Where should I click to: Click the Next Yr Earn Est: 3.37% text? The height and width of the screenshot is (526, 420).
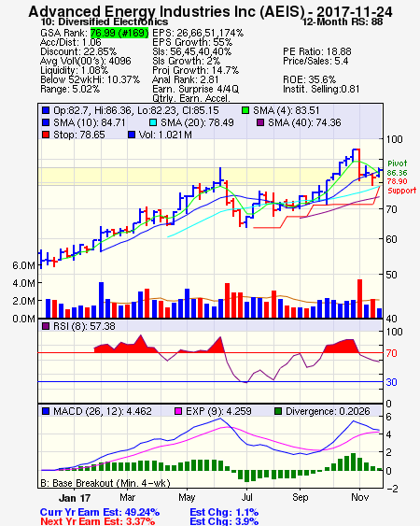click(x=98, y=521)
